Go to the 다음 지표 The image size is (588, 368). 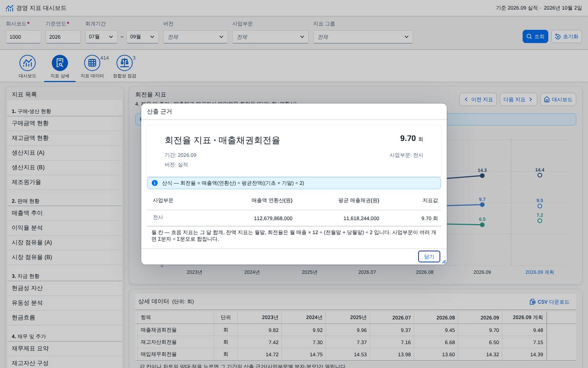point(518,100)
